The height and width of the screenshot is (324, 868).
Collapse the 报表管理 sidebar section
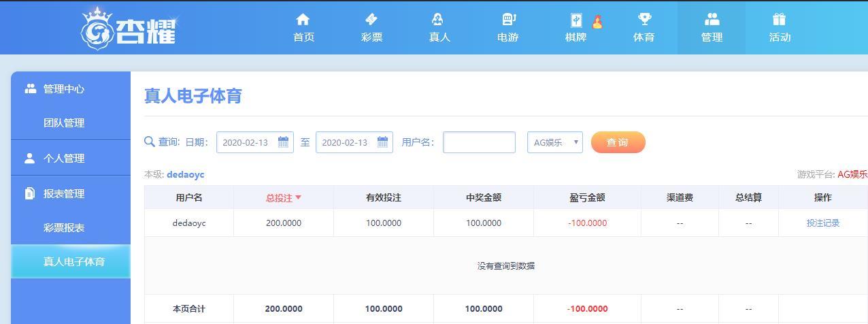71,193
